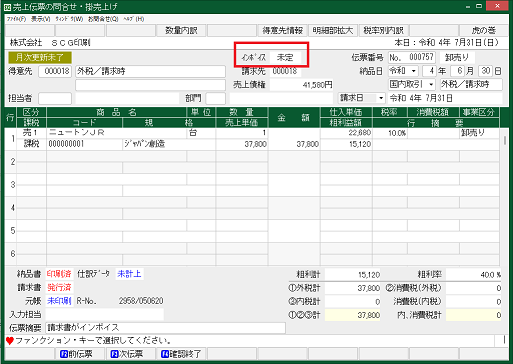The width and height of the screenshot is (513, 364).
Task: Click the 請求書 status 発行済
Action: pyautogui.click(x=59, y=287)
